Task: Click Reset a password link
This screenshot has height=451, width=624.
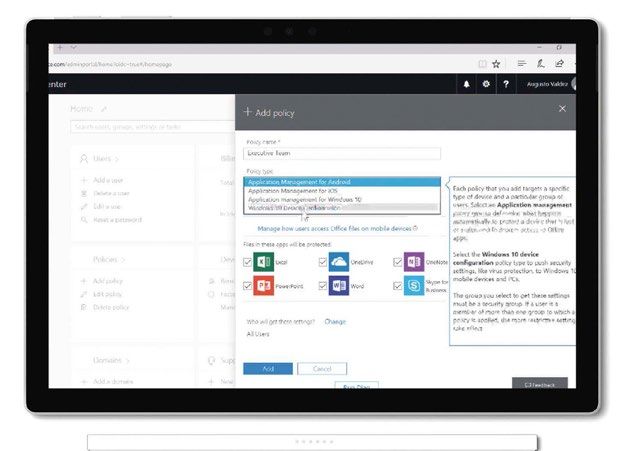Action: tap(117, 220)
